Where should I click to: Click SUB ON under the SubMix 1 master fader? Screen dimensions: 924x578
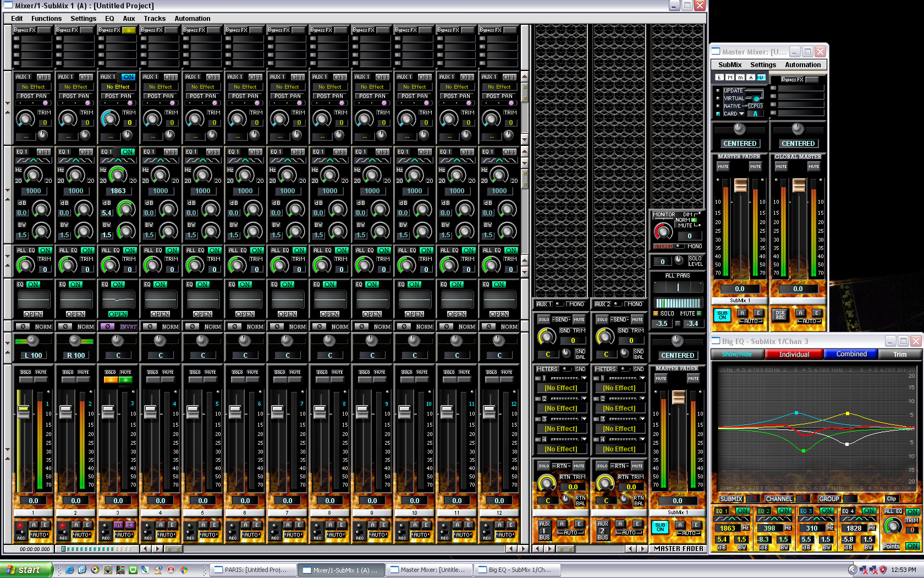(x=661, y=527)
